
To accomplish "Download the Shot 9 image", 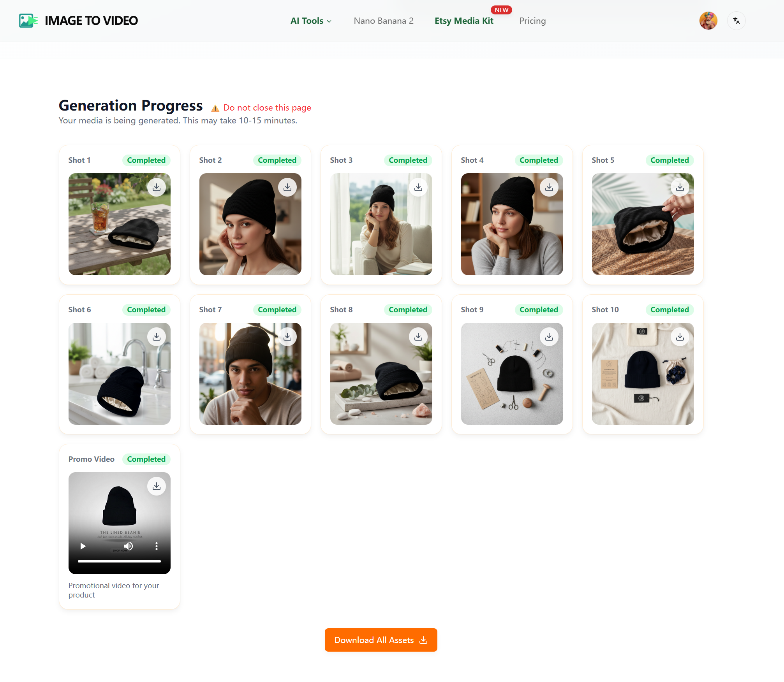I will (549, 336).
